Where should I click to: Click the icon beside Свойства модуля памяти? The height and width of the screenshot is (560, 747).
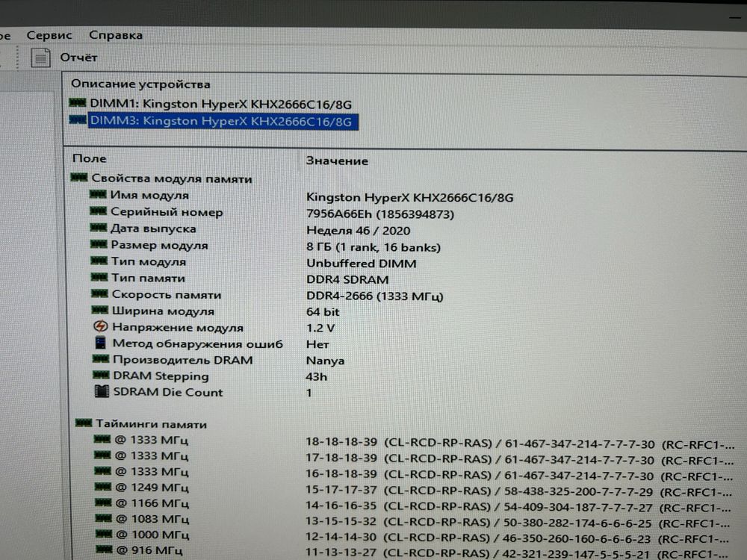[x=79, y=178]
